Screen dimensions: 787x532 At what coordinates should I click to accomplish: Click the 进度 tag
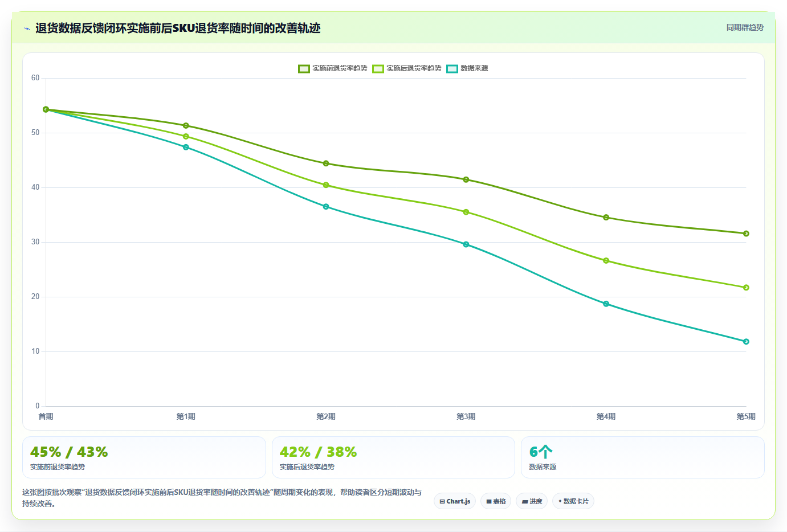[x=532, y=501]
